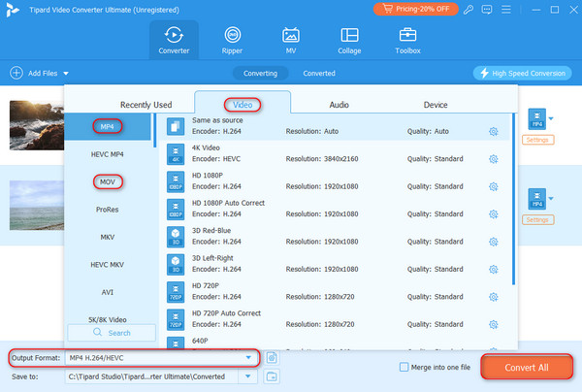The width and height of the screenshot is (582, 392).
Task: Open settings gear for 3D Red-Blue
Action: coord(494,242)
